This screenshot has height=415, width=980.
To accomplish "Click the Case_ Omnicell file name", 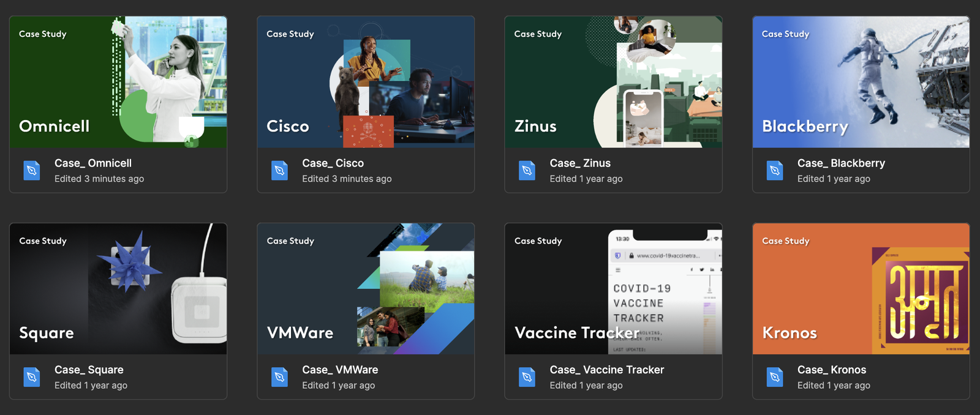I will 93,163.
